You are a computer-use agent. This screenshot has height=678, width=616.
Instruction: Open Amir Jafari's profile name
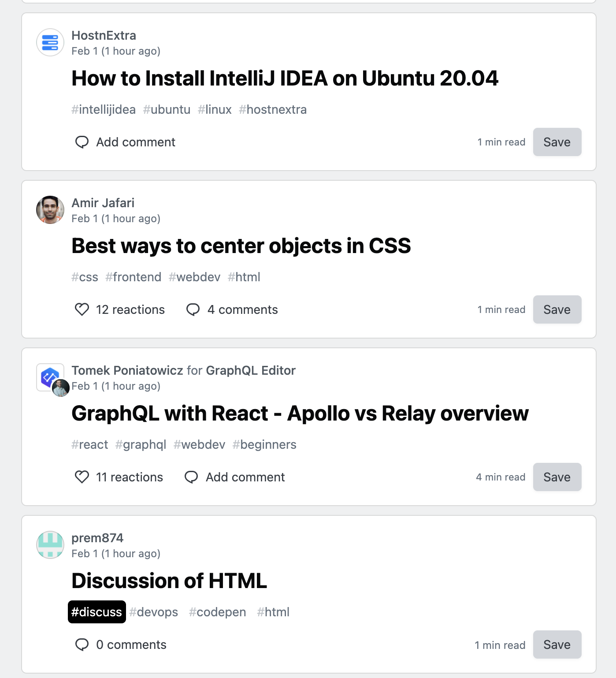coord(104,203)
